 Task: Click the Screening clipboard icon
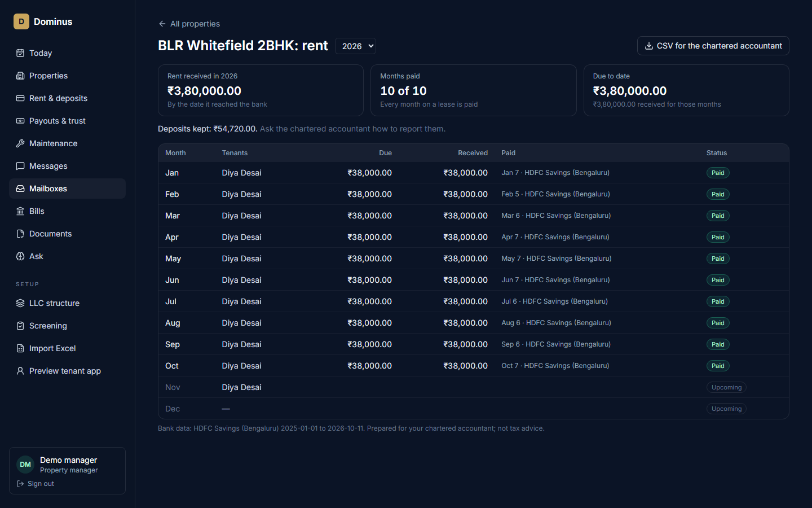coord(20,326)
